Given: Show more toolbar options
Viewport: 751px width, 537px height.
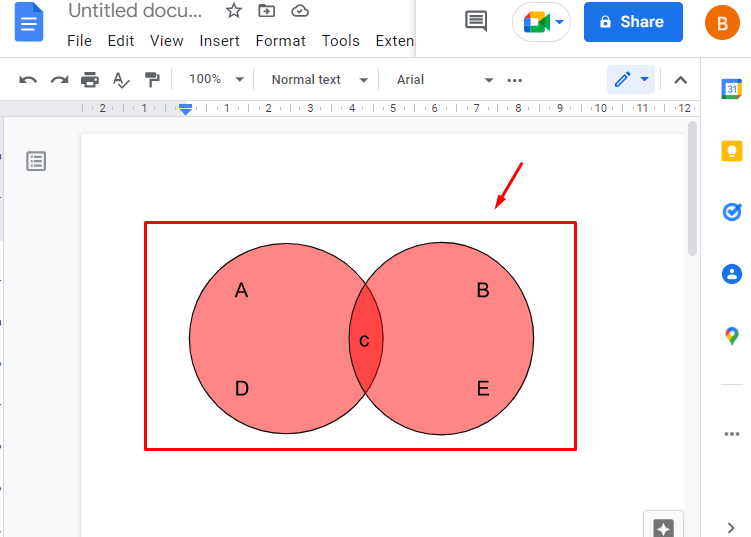Looking at the screenshot, I should click(x=514, y=80).
